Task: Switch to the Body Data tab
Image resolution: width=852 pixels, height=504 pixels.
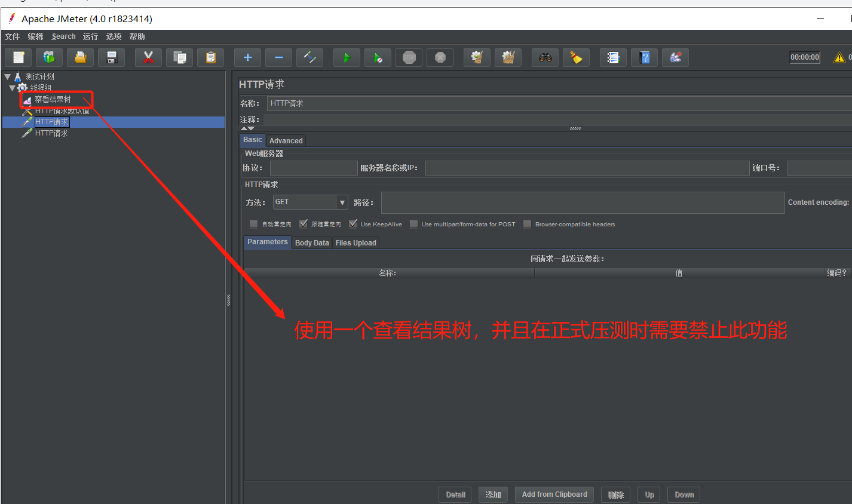Action: click(x=312, y=242)
